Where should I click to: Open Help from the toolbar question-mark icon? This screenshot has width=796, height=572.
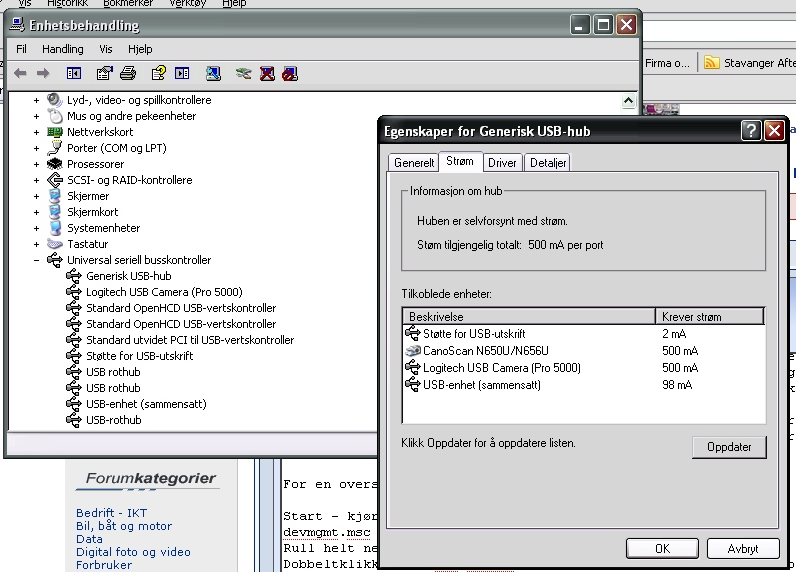pyautogui.click(x=158, y=73)
